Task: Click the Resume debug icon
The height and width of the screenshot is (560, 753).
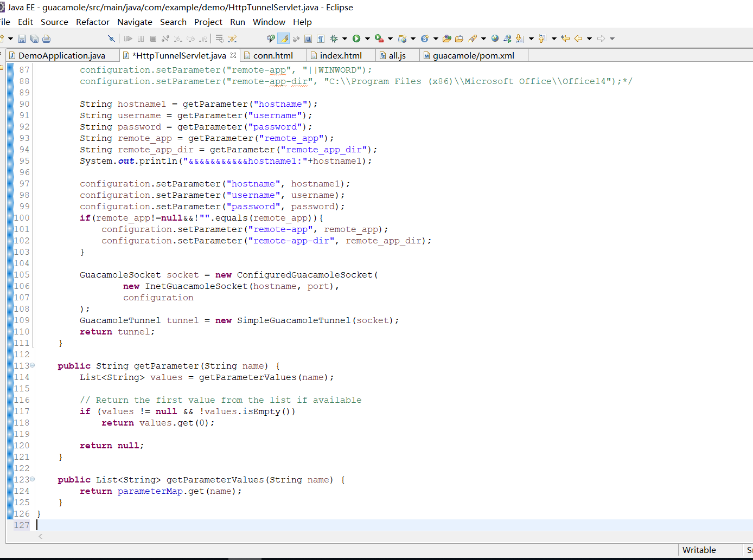Action: point(128,38)
